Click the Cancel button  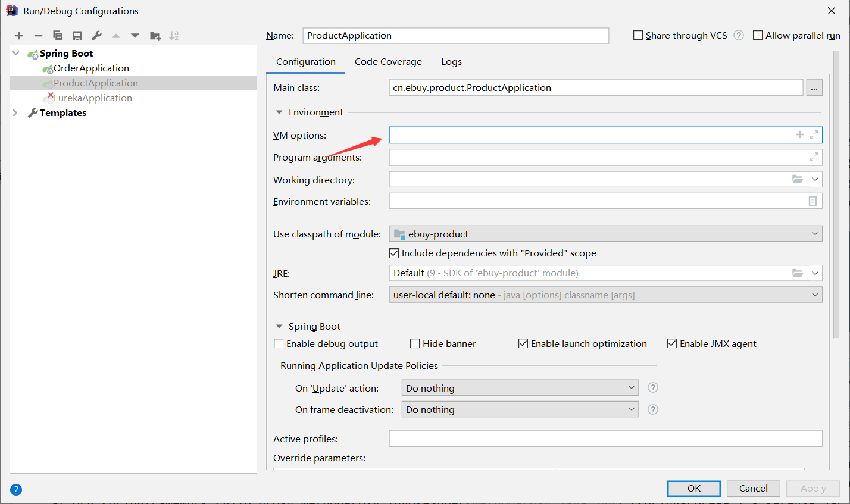click(x=753, y=489)
